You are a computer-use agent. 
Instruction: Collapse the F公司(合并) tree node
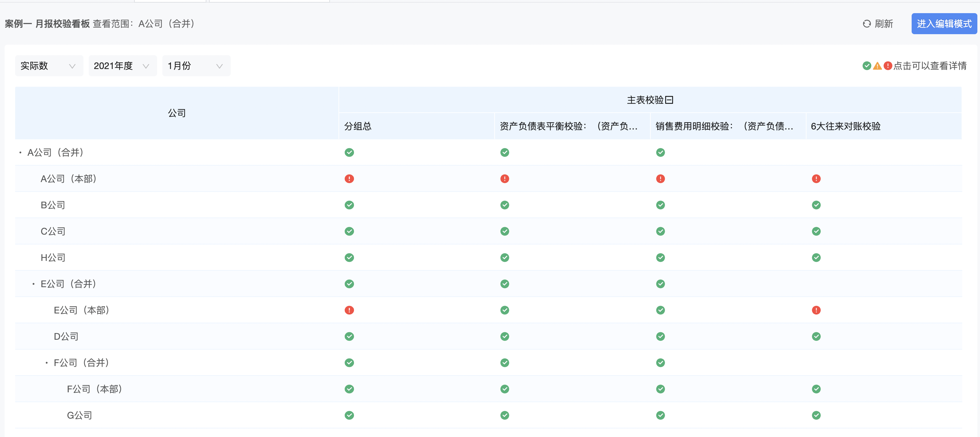(x=46, y=363)
